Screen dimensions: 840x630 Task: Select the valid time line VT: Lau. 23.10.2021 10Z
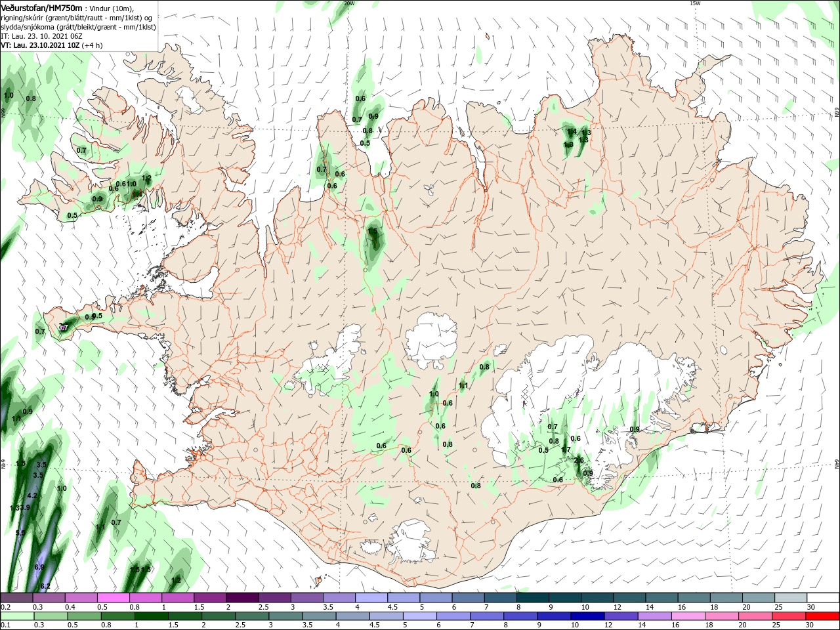coord(41,45)
